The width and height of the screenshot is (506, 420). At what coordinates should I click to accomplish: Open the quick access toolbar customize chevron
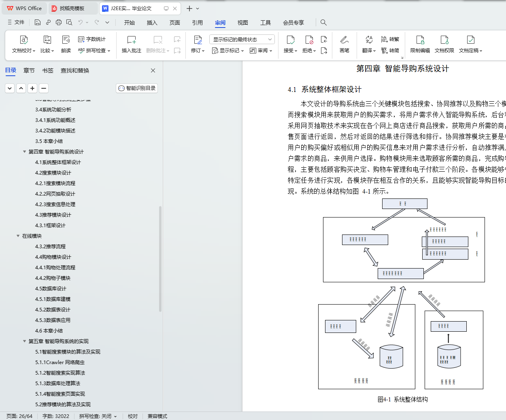click(x=107, y=22)
